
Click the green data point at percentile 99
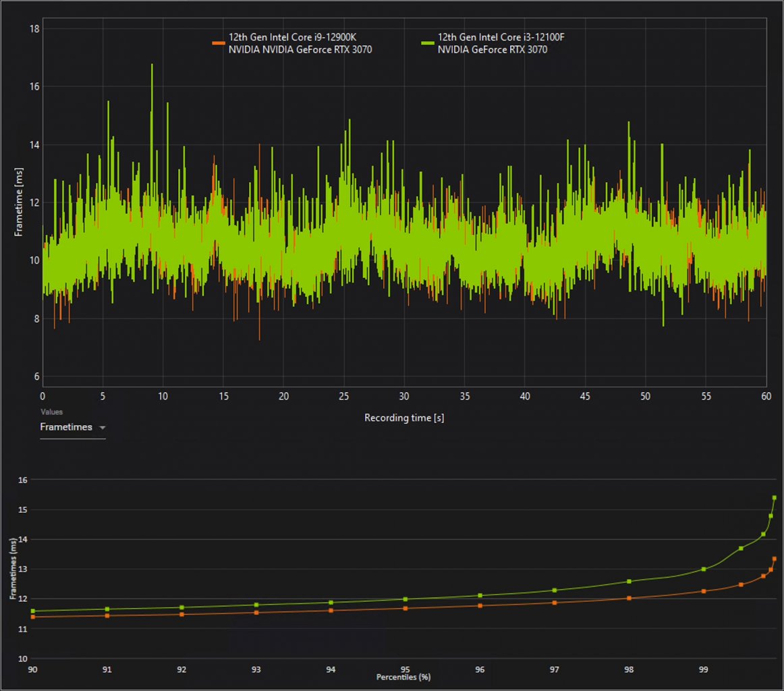(x=704, y=570)
